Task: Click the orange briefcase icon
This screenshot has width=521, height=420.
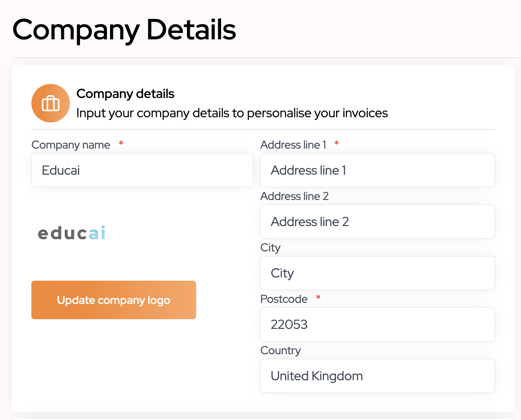Action: (x=51, y=103)
